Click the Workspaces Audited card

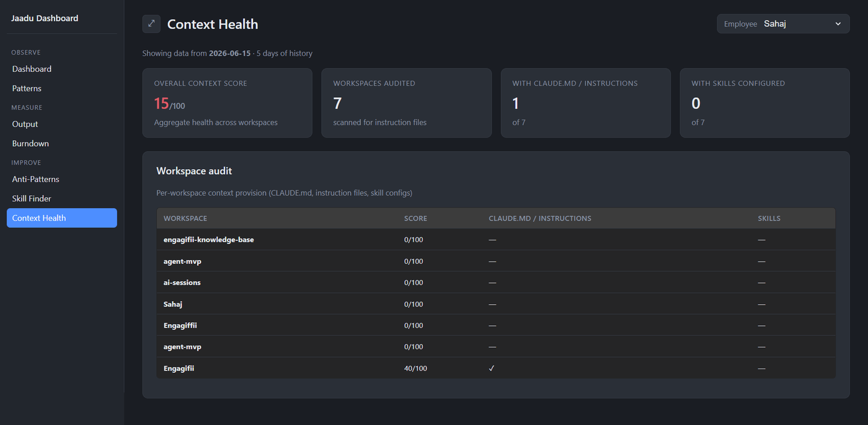click(x=406, y=103)
